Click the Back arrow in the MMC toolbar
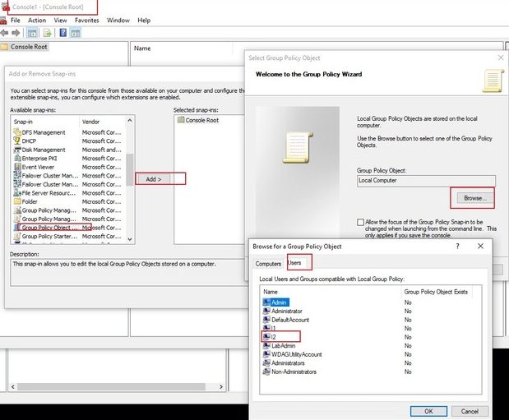 pyautogui.click(x=6, y=33)
